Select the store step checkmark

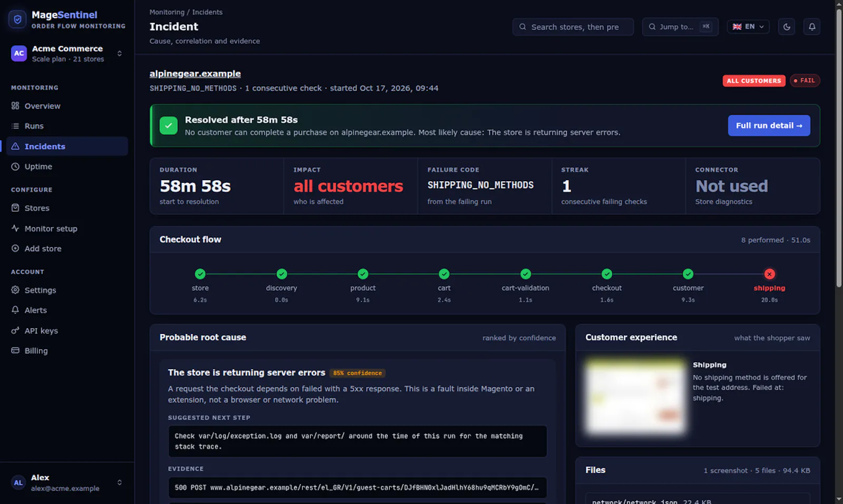200,274
